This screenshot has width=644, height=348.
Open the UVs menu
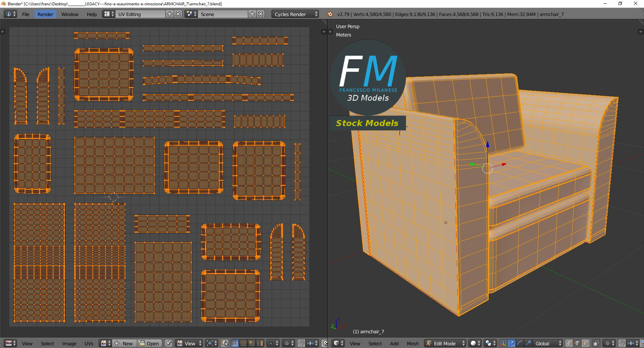coord(89,343)
